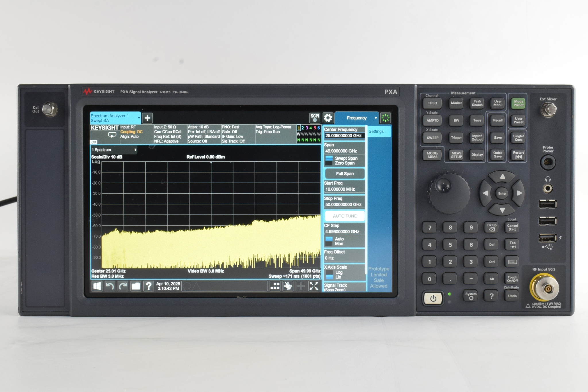Push the left arrow navigation key
The width and height of the screenshot is (588, 392).
coord(486,193)
